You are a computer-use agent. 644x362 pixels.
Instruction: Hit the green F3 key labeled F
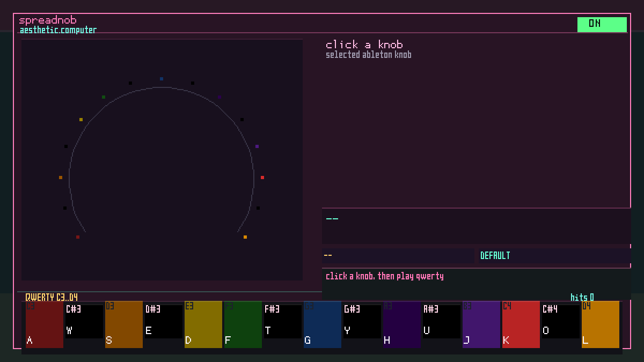click(243, 324)
